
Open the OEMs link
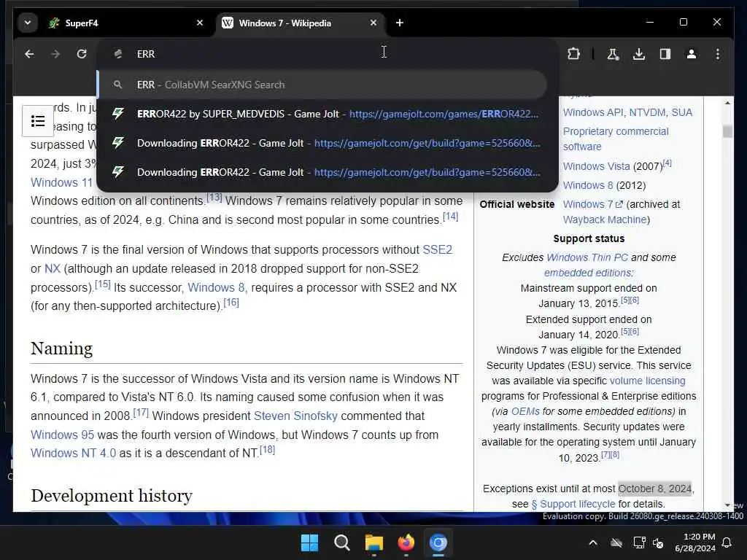(525, 411)
